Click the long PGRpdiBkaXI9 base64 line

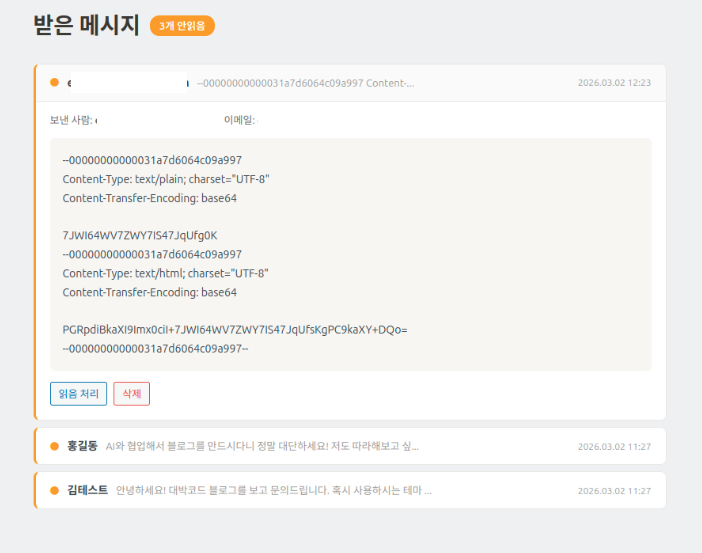[235, 330]
